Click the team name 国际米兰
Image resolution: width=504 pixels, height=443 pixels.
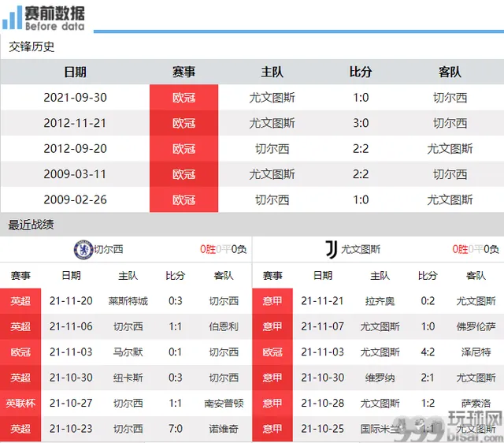pyautogui.click(x=380, y=429)
